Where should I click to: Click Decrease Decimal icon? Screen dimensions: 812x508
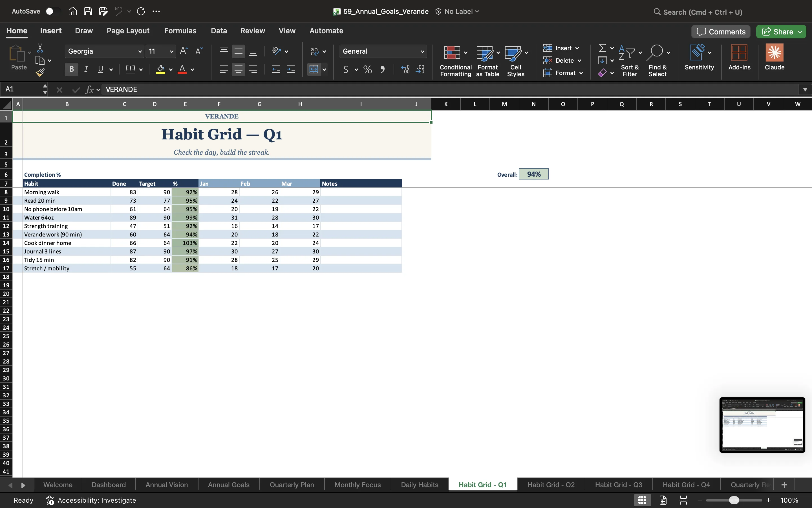(x=420, y=69)
